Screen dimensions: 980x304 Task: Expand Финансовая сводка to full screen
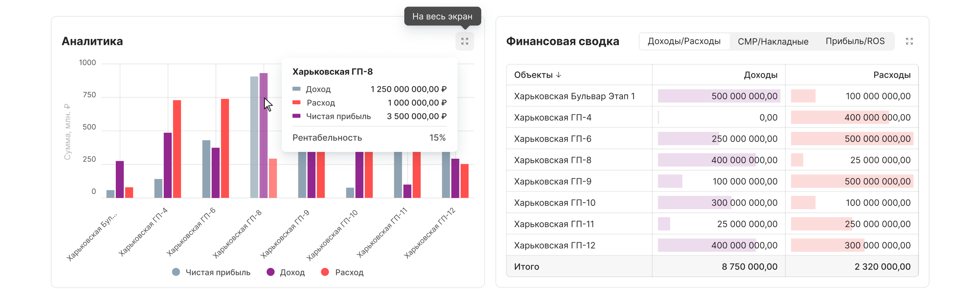coord(909,41)
